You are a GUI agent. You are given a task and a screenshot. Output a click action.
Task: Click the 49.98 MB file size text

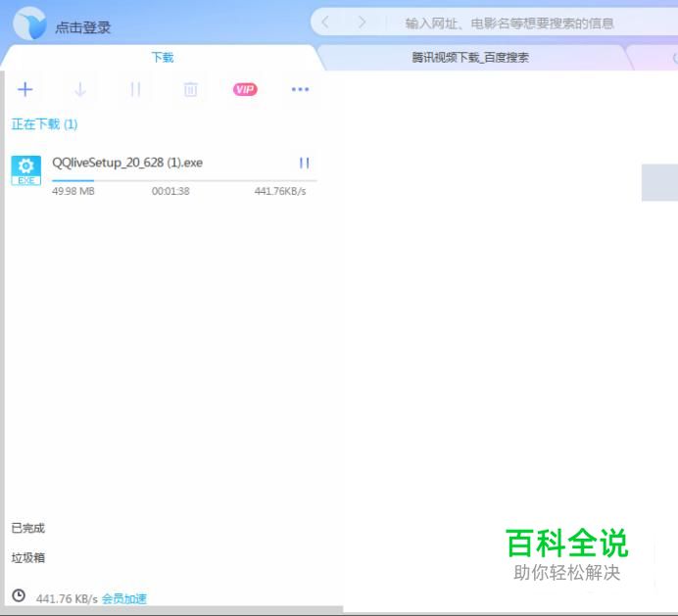coord(73,191)
